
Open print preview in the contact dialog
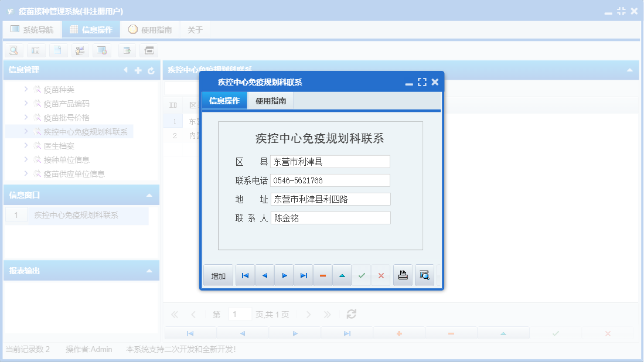pyautogui.click(x=425, y=275)
